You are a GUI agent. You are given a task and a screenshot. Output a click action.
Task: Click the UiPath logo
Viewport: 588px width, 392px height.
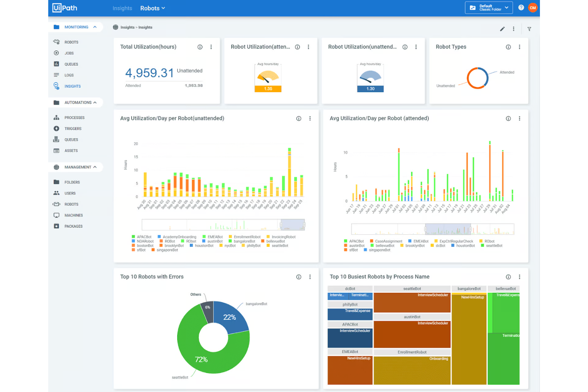coord(65,8)
